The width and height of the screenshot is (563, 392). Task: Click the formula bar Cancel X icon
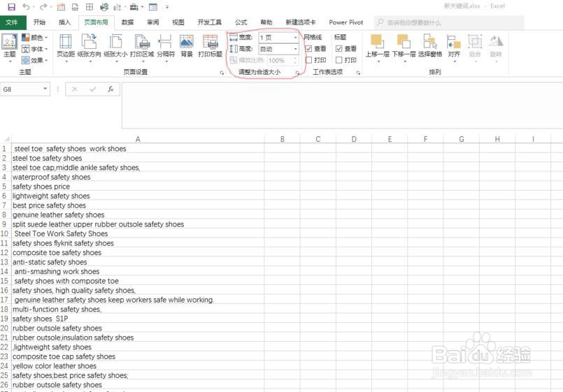tap(75, 89)
